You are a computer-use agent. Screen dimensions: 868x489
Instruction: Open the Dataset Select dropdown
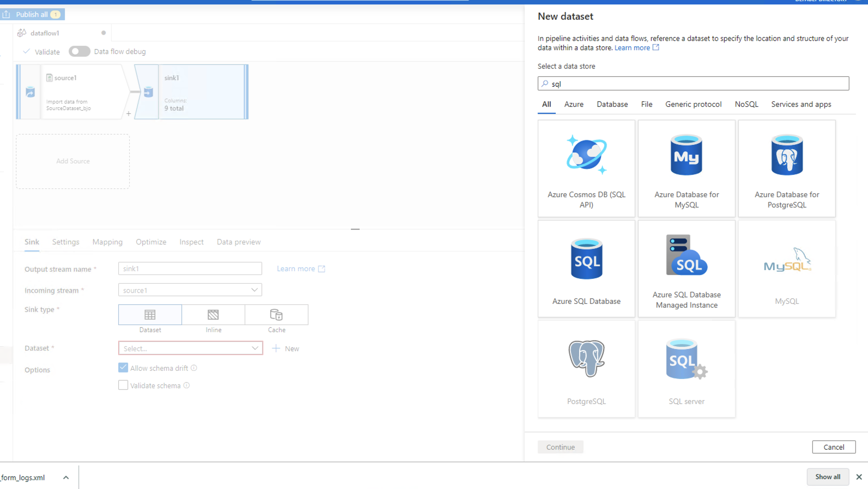(x=191, y=348)
